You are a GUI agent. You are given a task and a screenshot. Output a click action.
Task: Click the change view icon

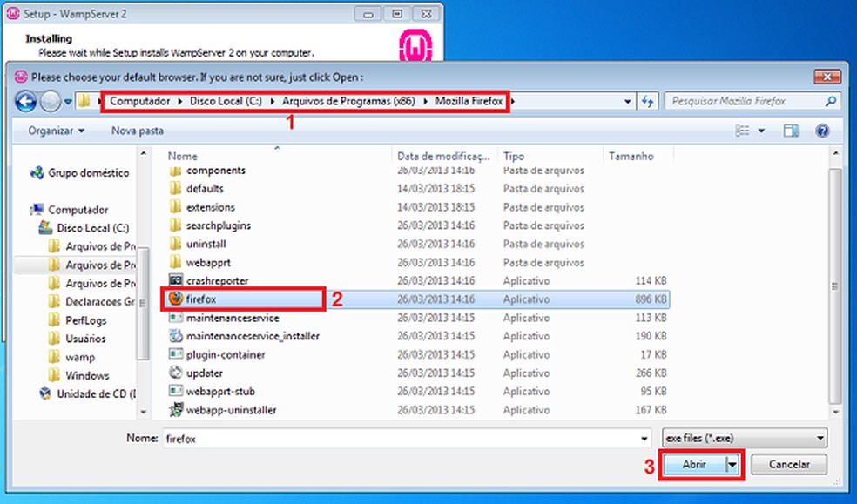click(742, 131)
